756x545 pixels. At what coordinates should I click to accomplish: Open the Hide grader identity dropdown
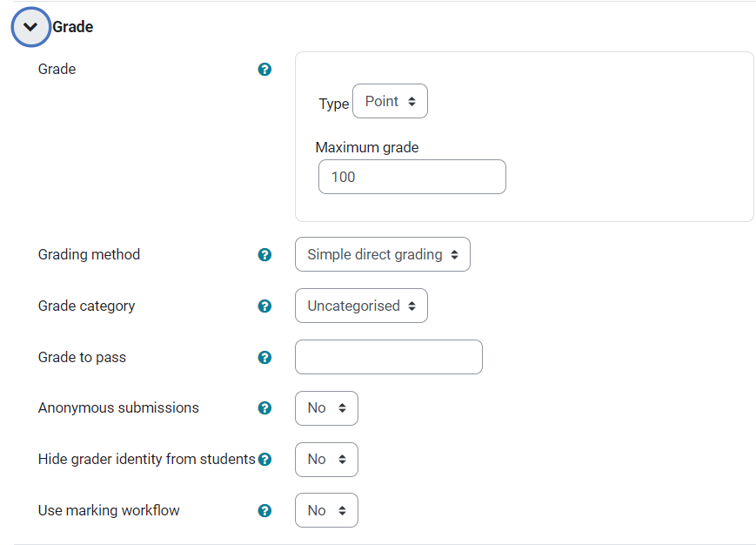click(326, 459)
